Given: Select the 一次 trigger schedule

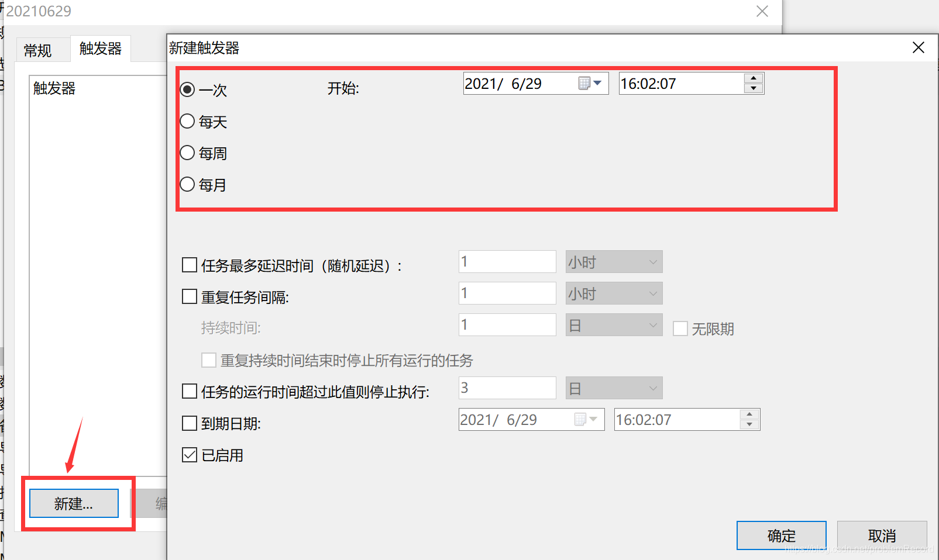Looking at the screenshot, I should coord(187,89).
